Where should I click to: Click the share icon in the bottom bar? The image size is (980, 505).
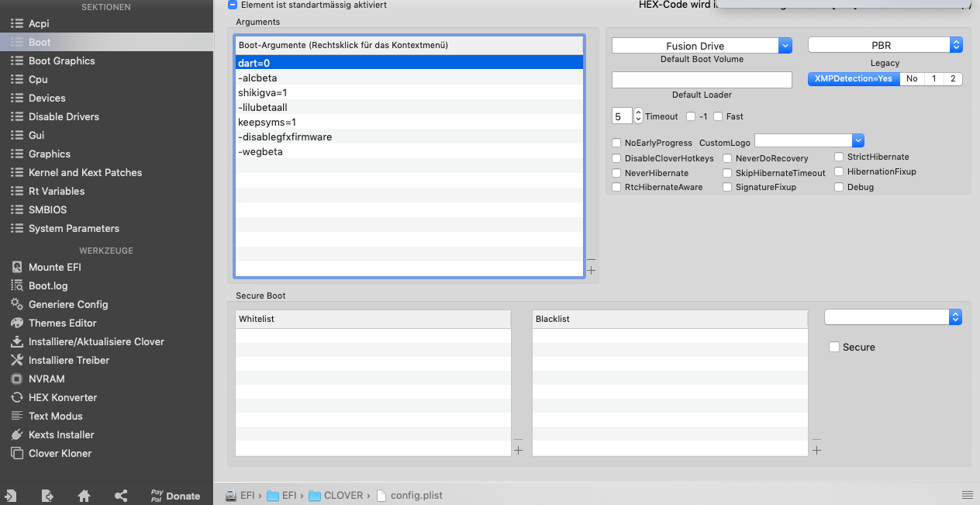click(121, 496)
